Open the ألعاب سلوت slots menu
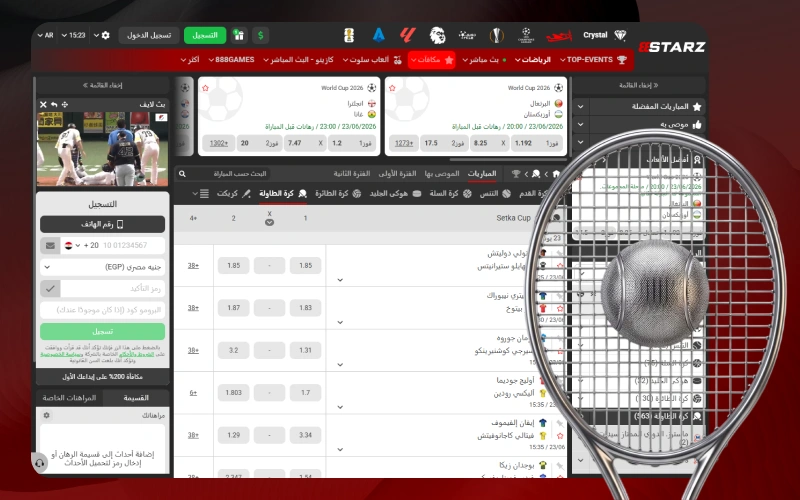Image resolution: width=800 pixels, height=500 pixels. coord(371,60)
